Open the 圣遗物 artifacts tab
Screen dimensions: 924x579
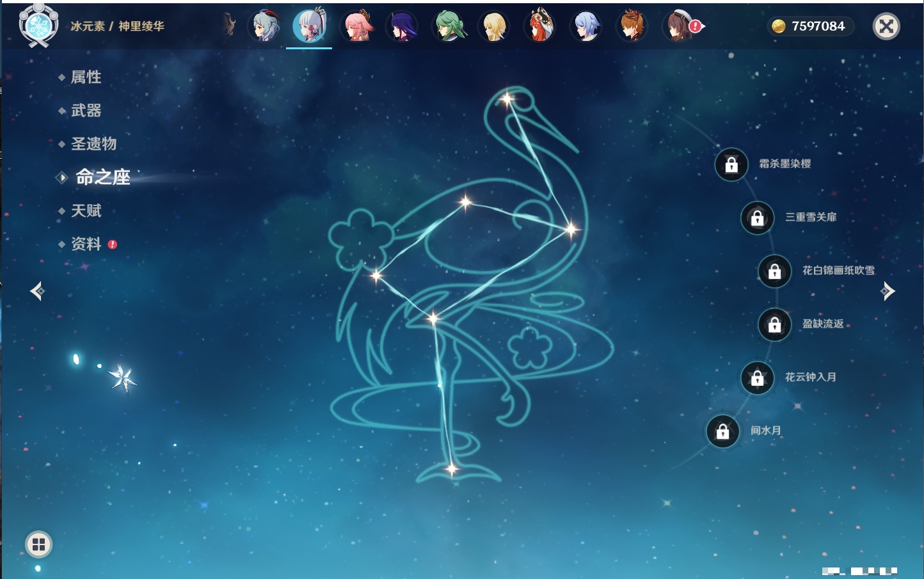[x=93, y=144]
